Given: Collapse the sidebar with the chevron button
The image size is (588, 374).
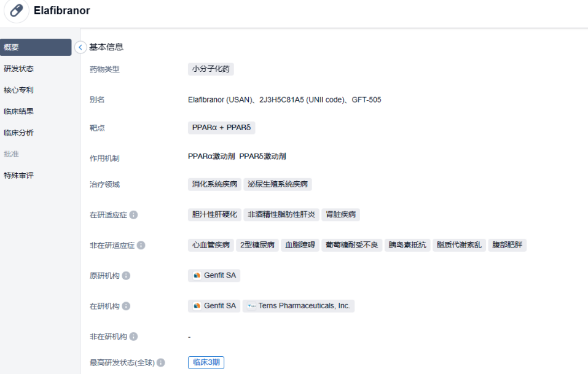Looking at the screenshot, I should pos(80,47).
